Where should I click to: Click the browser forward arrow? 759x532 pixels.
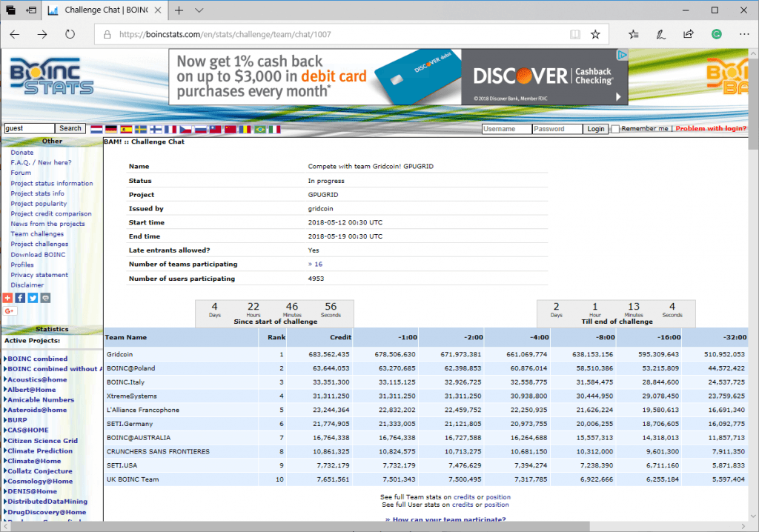pyautogui.click(x=42, y=34)
